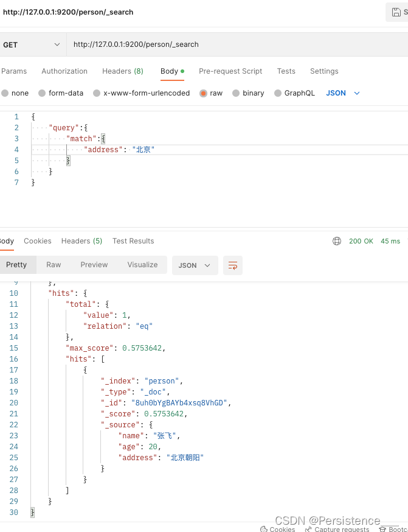This screenshot has height=532, width=408.
Task: Click the "match" key in request body
Action: [x=81, y=139]
